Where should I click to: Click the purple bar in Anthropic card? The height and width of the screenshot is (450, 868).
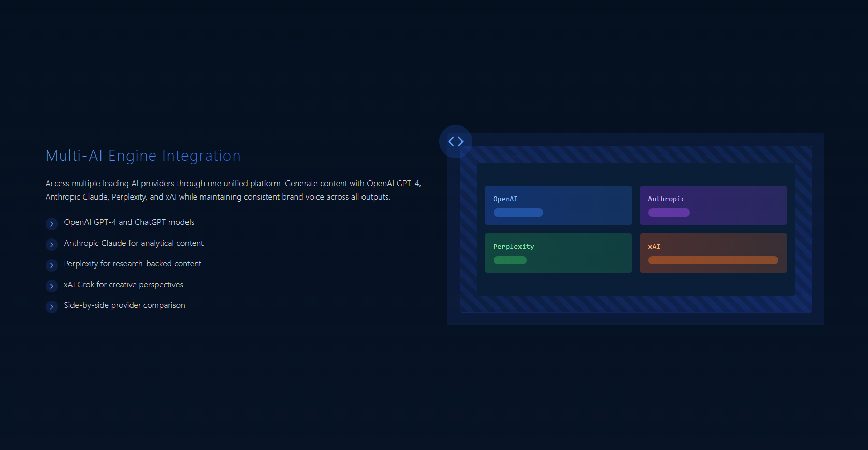click(669, 213)
